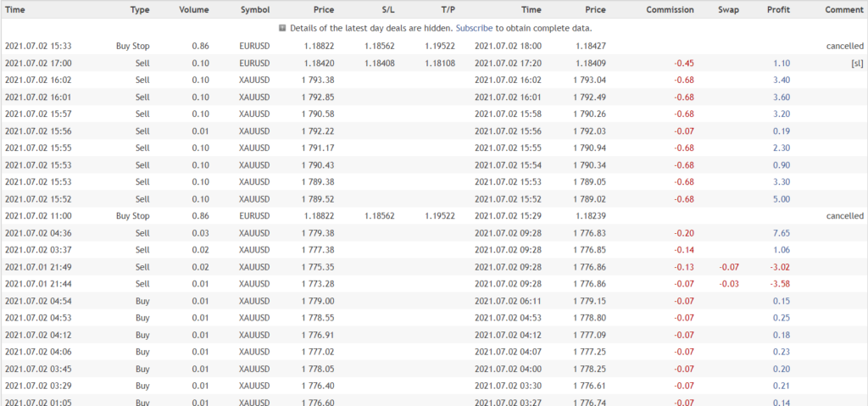Sort by the first Time column header

click(15, 9)
